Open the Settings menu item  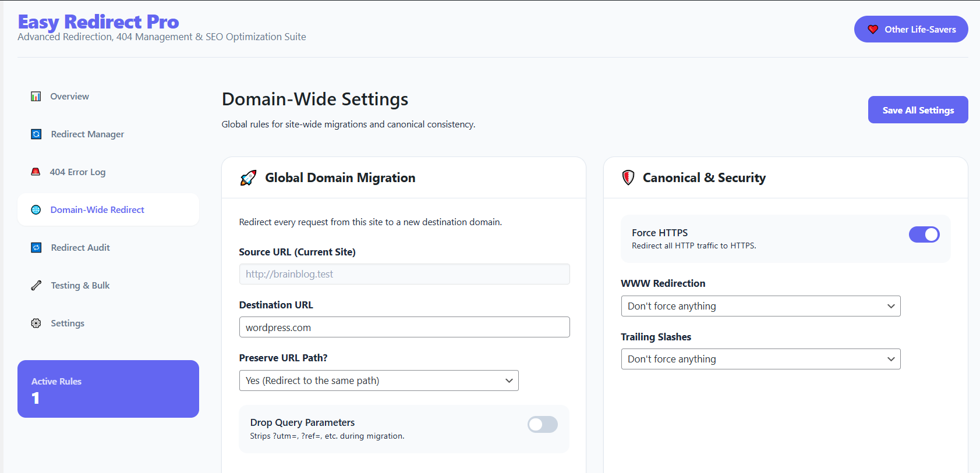(108, 323)
